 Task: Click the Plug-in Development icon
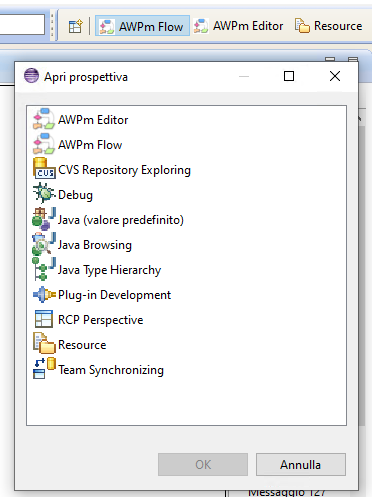point(44,294)
